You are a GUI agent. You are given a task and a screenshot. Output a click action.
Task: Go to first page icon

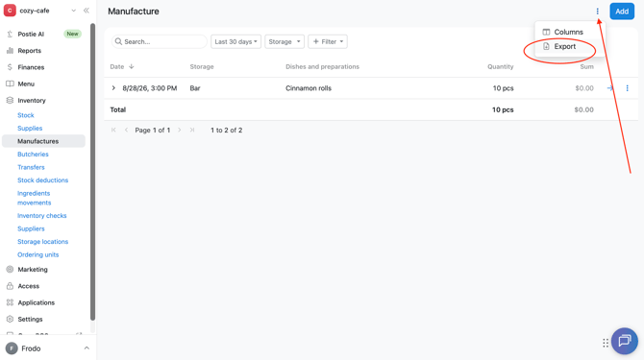point(113,130)
